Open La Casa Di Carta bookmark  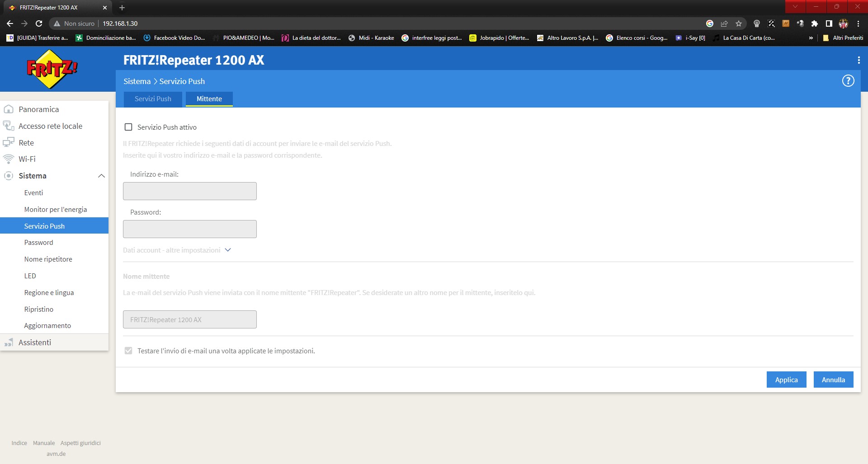pyautogui.click(x=744, y=38)
